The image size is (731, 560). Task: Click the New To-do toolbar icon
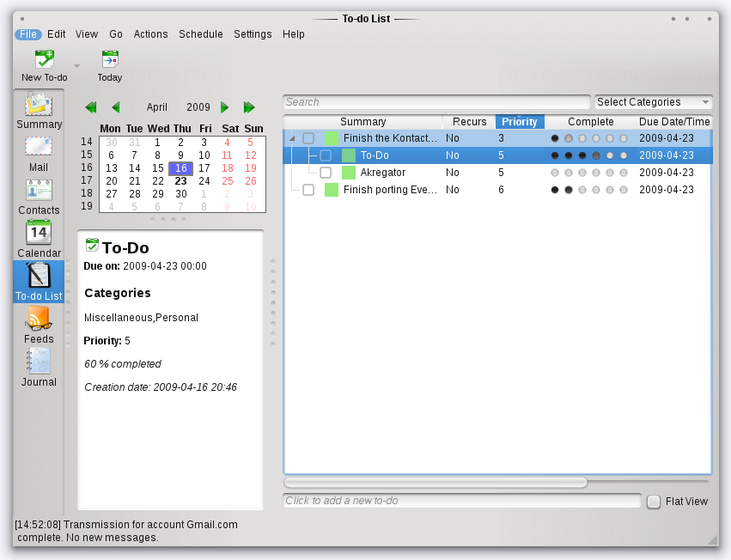click(45, 59)
